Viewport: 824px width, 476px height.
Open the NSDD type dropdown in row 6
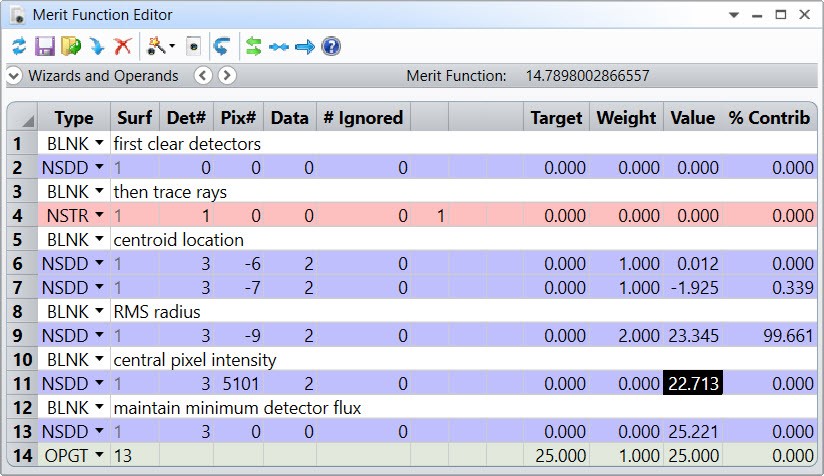click(99, 263)
